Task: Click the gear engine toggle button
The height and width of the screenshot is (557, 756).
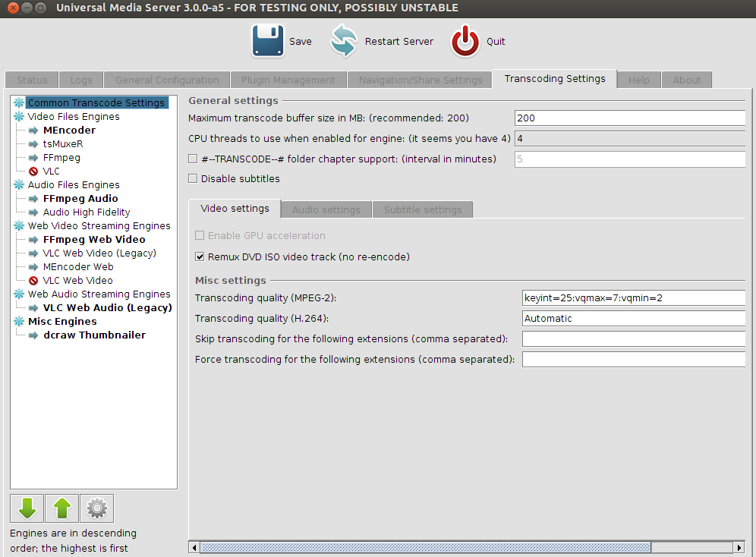Action: 97,508
